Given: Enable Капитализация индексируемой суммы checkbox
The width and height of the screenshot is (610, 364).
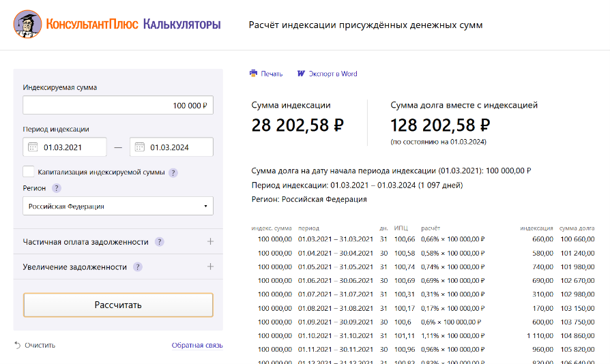Looking at the screenshot, I should (x=29, y=171).
